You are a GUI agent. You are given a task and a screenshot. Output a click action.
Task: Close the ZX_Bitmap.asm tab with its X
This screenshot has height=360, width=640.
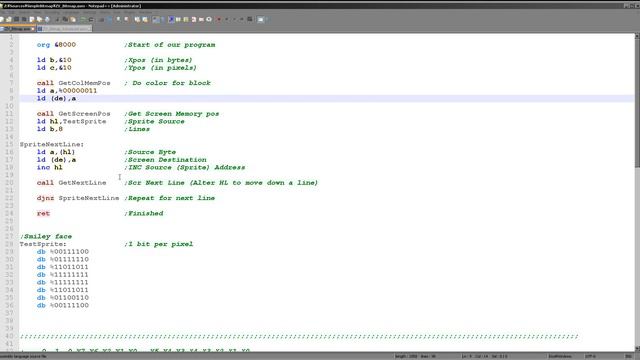click(33, 29)
